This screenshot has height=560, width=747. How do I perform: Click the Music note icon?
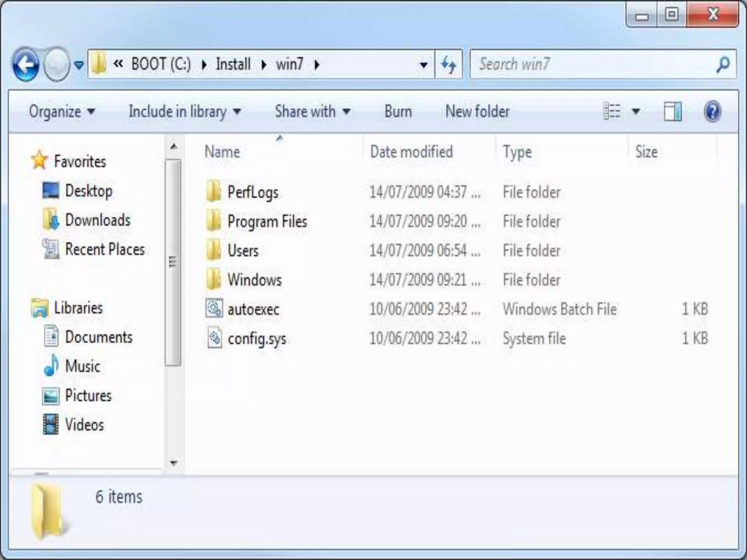51,365
